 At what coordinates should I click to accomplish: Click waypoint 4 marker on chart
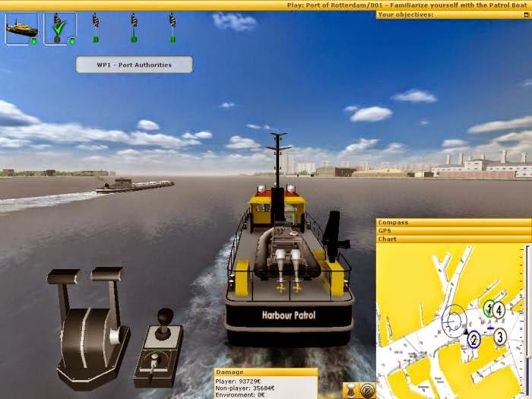pos(499,310)
